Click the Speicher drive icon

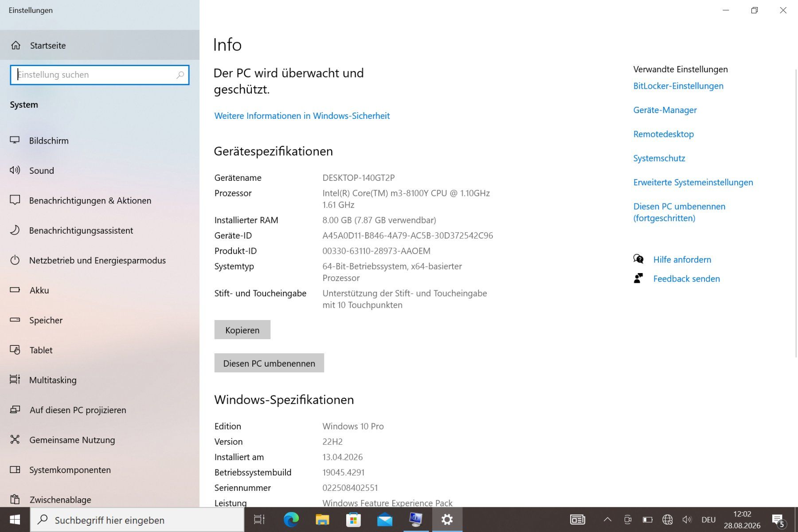[x=15, y=320]
